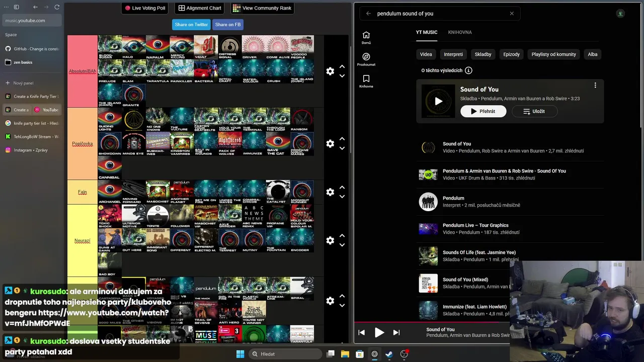Skip to next track in player bar
Viewport: 644px width, 362px height.
(x=396, y=332)
